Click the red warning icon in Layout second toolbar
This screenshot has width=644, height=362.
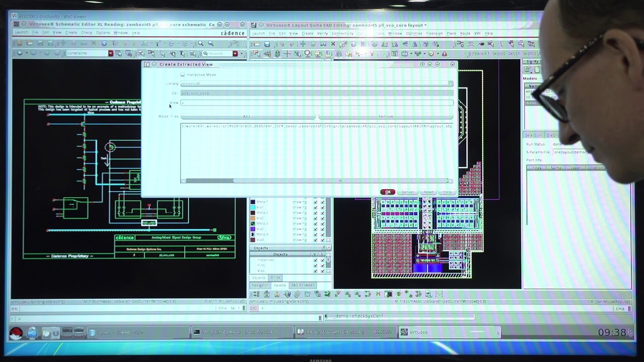444,54
